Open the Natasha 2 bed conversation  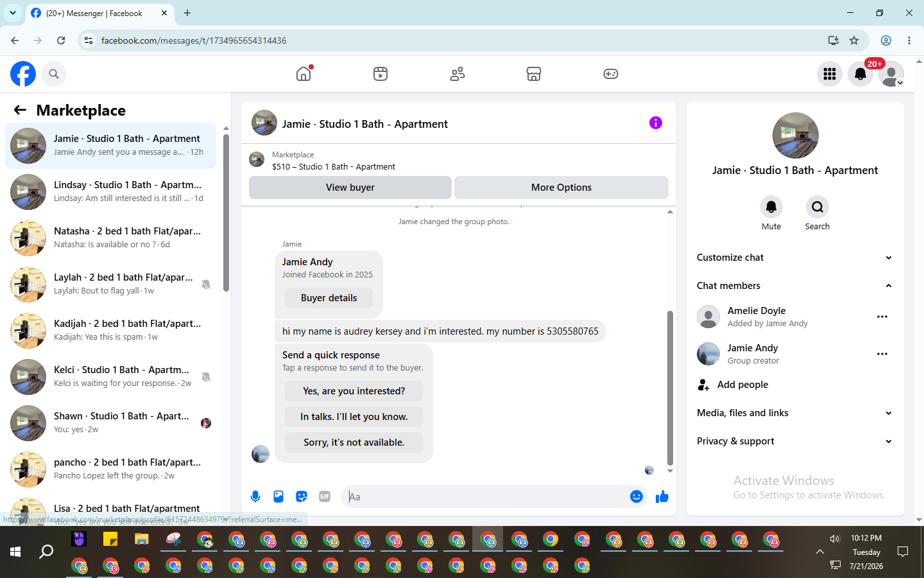(x=110, y=238)
